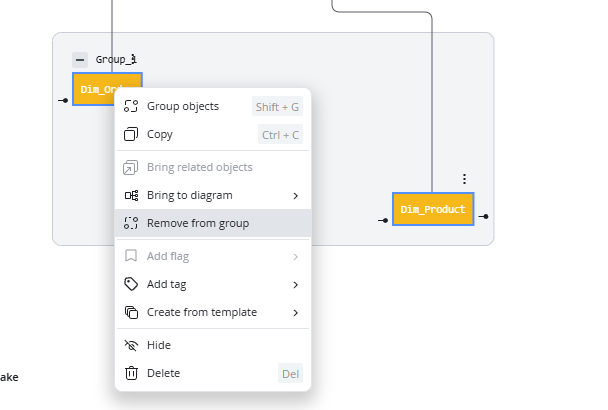Expand Create from template submenu arrow

(x=295, y=313)
